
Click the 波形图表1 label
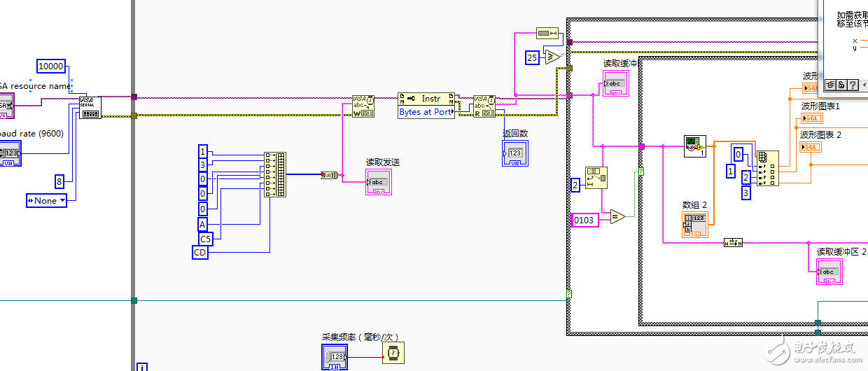click(x=820, y=106)
